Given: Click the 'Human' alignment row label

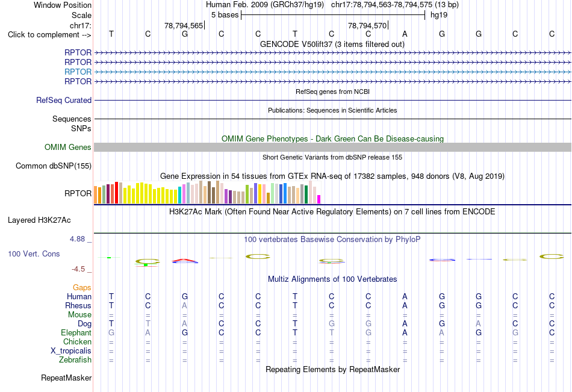Looking at the screenshot, I should pyautogui.click(x=79, y=296).
